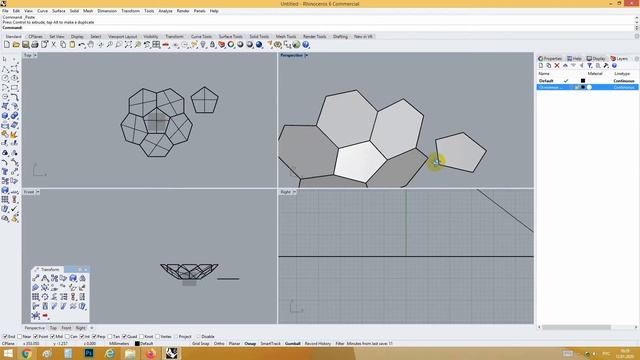The image size is (640, 360).
Task: Click the Print icon in the toolbar
Action: pyautogui.click(x=35, y=45)
